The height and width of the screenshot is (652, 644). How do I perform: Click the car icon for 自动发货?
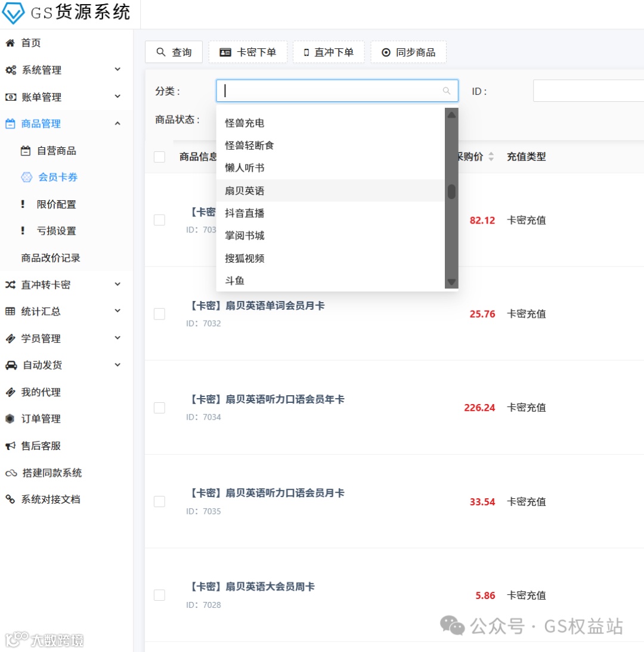pos(11,365)
